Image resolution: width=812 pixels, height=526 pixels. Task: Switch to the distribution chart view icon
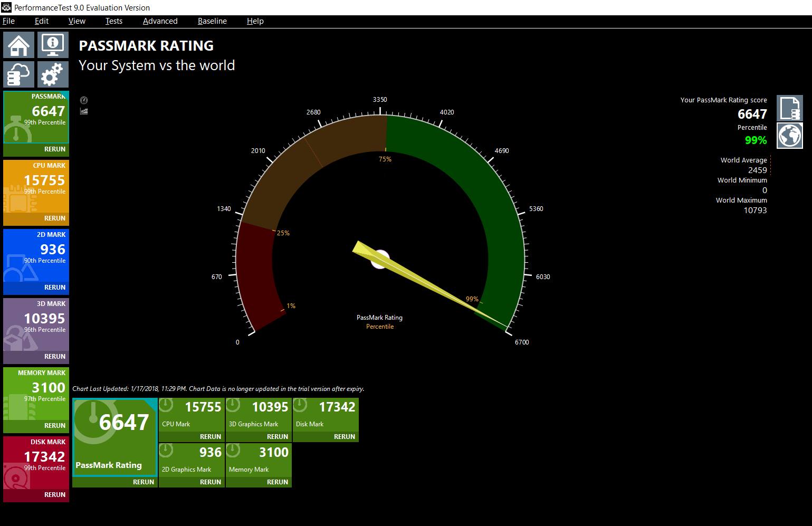point(84,111)
